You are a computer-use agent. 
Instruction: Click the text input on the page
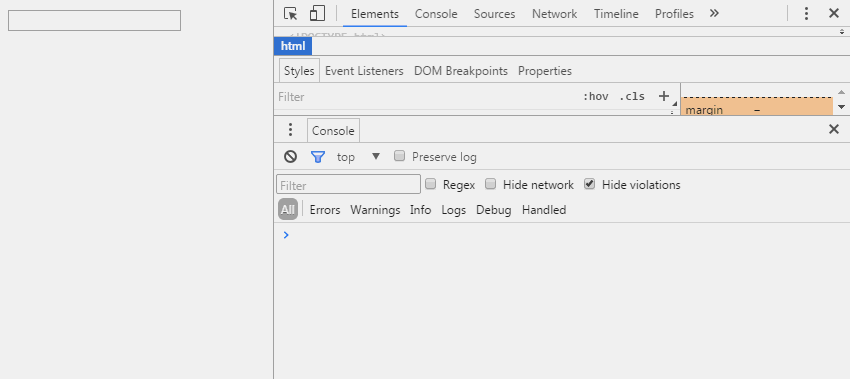pyautogui.click(x=94, y=21)
